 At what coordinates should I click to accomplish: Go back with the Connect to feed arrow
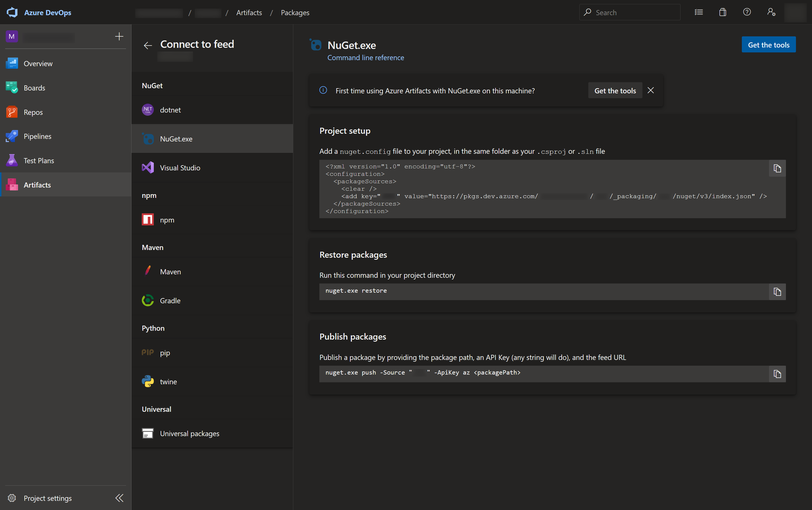click(x=148, y=45)
